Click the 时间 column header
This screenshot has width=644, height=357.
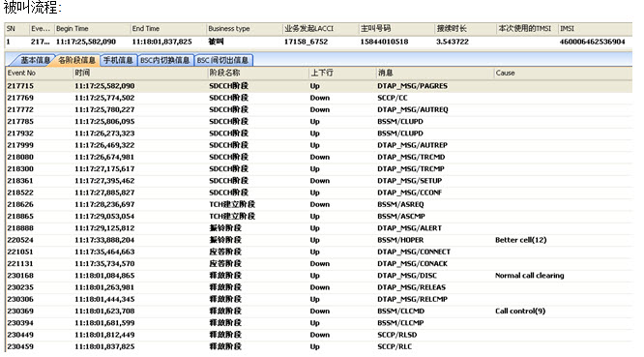click(x=140, y=73)
